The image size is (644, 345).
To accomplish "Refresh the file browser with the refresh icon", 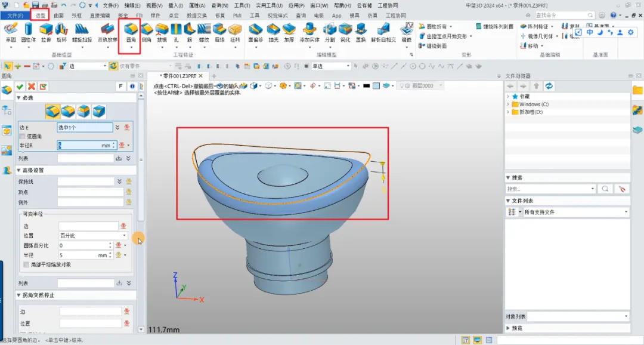I will click(549, 87).
